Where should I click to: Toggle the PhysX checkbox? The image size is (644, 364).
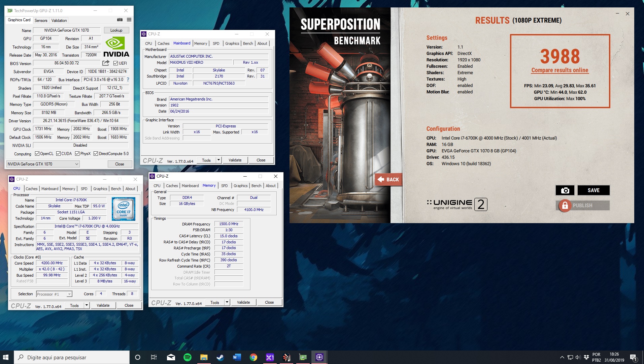[77, 154]
